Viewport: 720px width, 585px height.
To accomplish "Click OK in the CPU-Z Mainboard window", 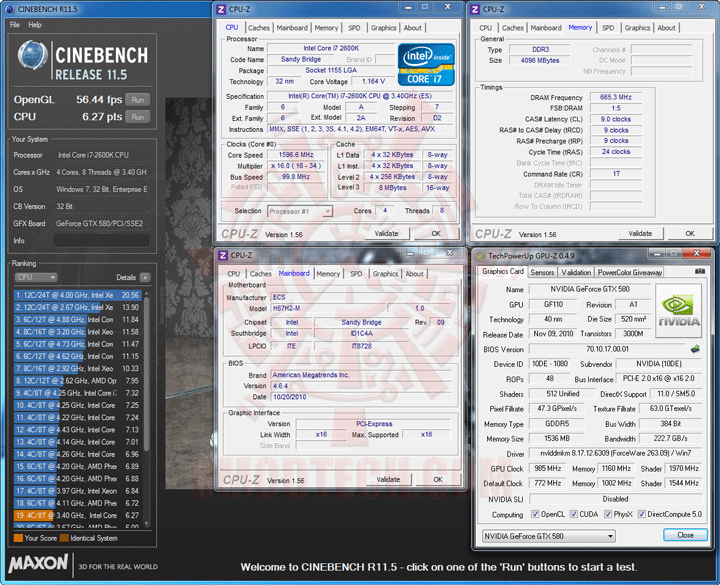I will click(x=438, y=479).
